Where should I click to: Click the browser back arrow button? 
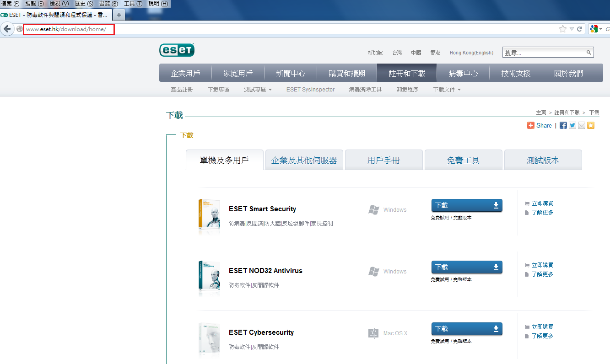click(7, 29)
